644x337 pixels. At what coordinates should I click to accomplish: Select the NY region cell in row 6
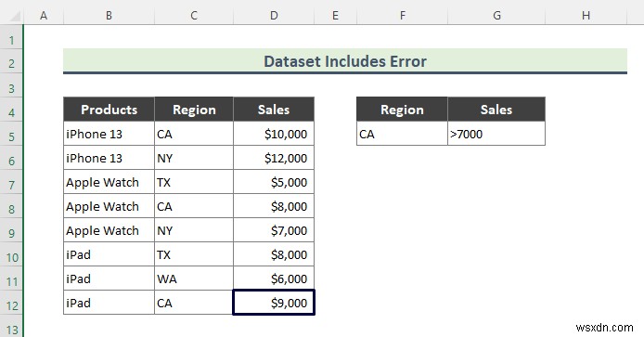[194, 158]
